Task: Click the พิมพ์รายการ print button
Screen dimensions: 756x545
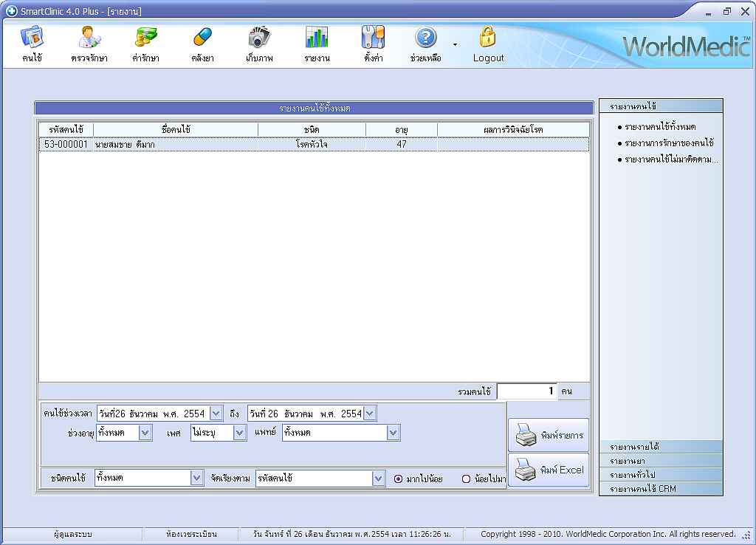Action: point(549,435)
